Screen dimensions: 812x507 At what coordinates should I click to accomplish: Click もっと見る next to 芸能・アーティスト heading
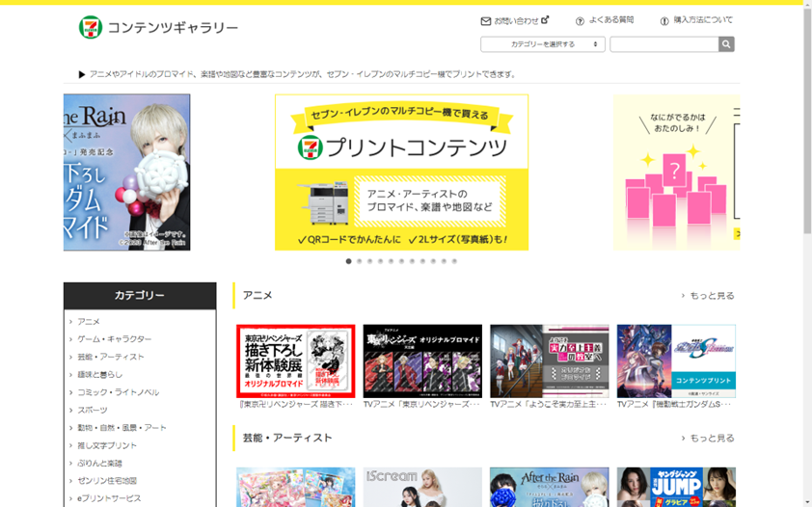tap(708, 438)
